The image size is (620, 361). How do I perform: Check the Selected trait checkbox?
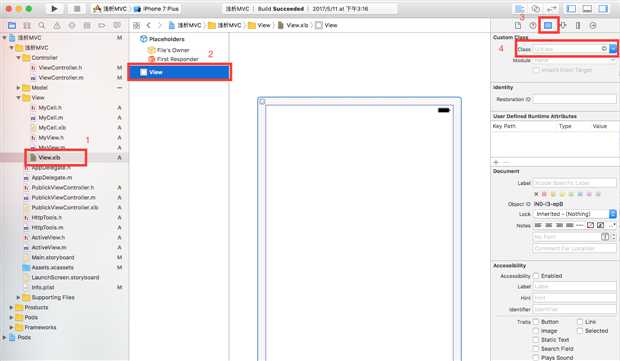pyautogui.click(x=580, y=331)
